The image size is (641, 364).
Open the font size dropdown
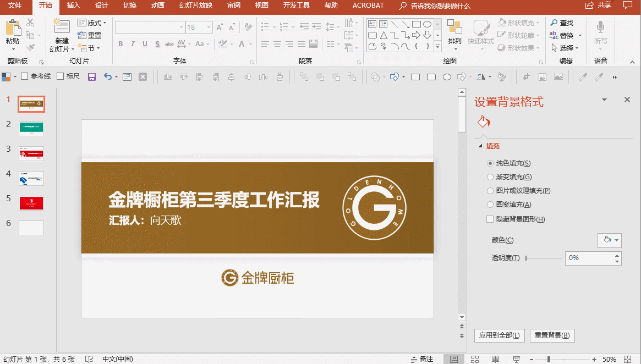[209, 27]
